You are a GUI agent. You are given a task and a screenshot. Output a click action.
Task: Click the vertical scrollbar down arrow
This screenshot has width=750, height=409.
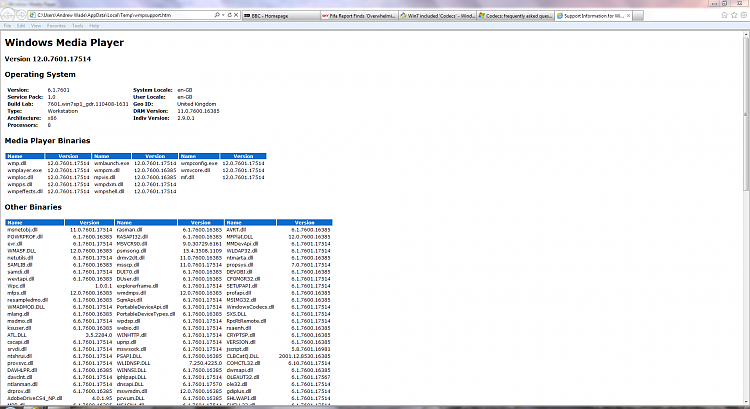point(746,402)
